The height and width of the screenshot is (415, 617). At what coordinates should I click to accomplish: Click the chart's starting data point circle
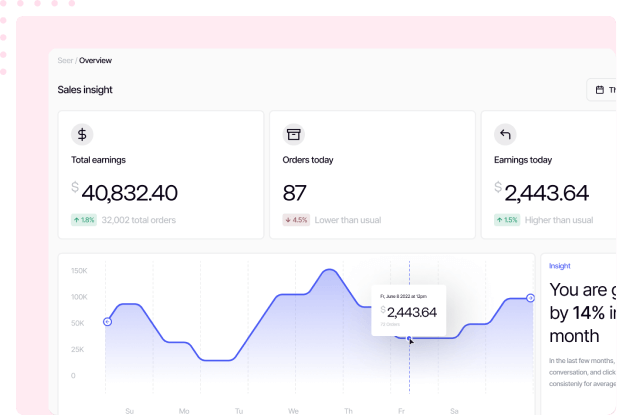coord(108,321)
